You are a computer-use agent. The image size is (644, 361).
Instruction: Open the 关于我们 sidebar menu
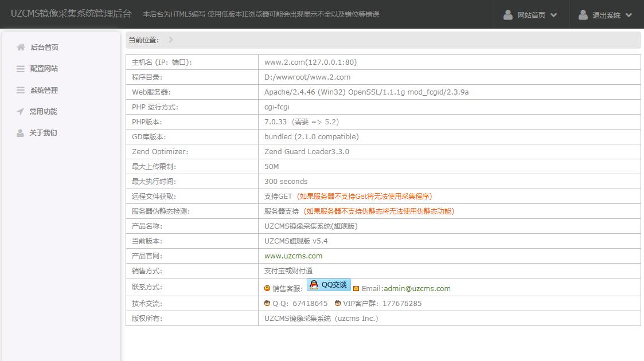point(43,133)
